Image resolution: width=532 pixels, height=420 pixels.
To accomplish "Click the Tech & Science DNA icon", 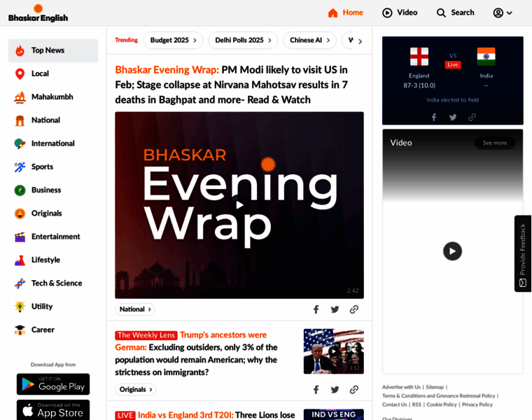I will click(x=20, y=283).
